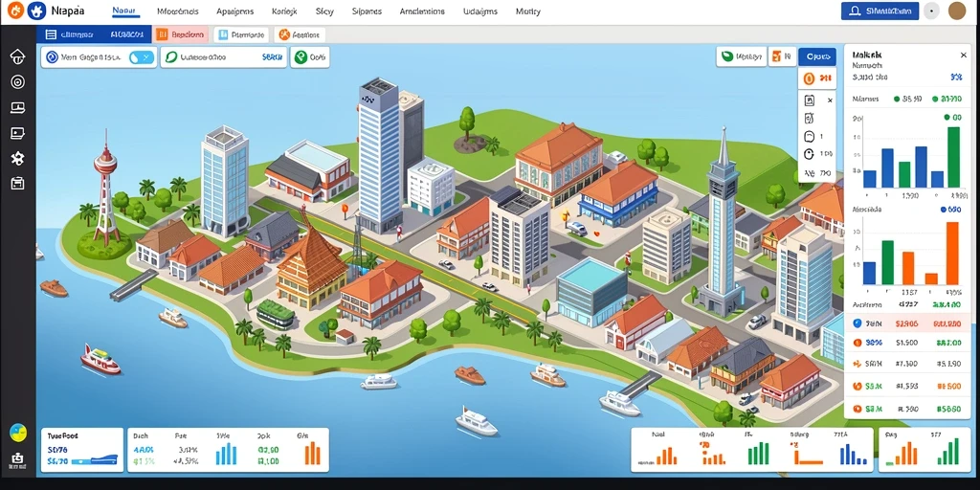
Task: Open the target circle icon in sidebar
Action: (x=17, y=82)
